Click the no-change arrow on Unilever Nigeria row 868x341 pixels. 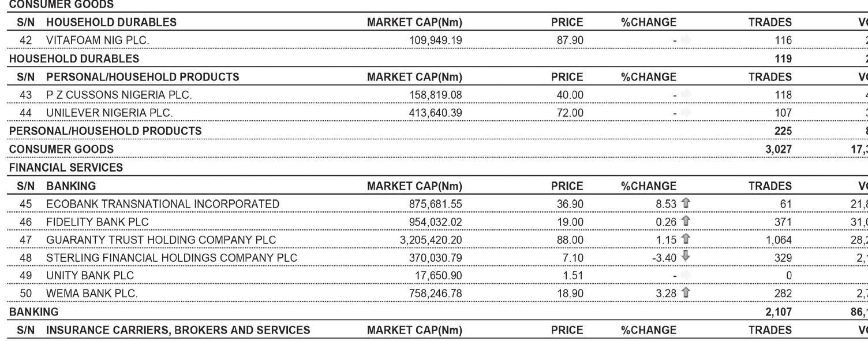(686, 112)
